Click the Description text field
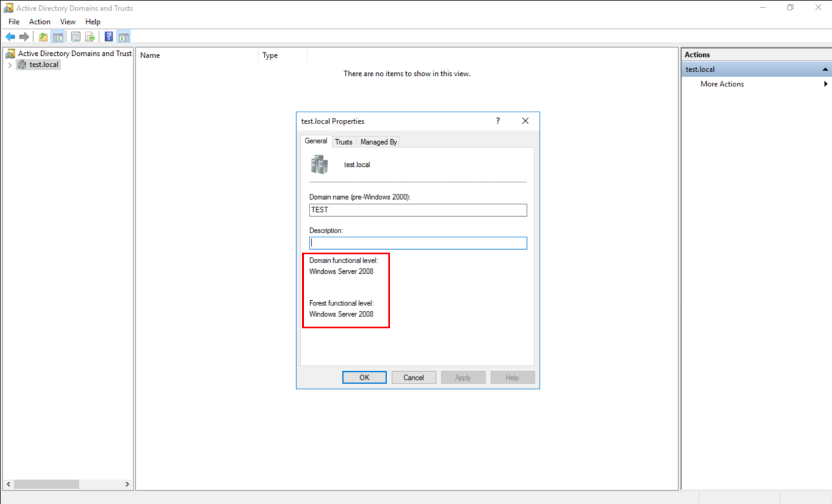832x504 pixels. (x=418, y=243)
